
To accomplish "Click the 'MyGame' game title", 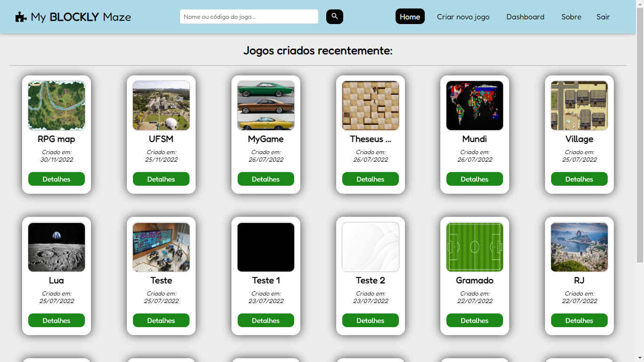I will pos(266,139).
